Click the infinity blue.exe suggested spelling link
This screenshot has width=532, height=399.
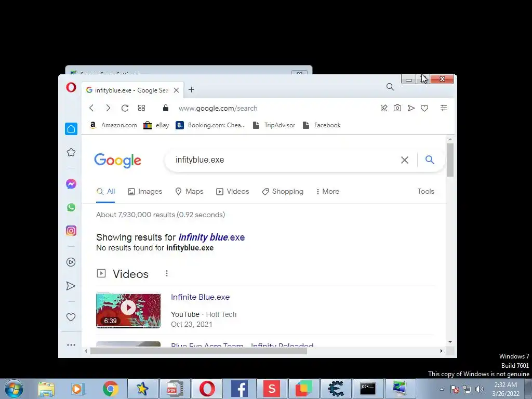(211, 237)
